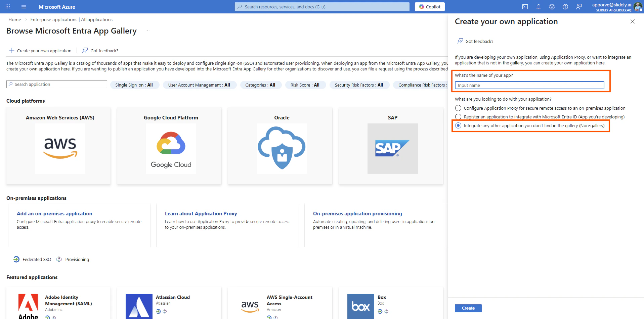This screenshot has height=319, width=644.
Task: Click the Provisioning legend icon
Action: (x=59, y=259)
